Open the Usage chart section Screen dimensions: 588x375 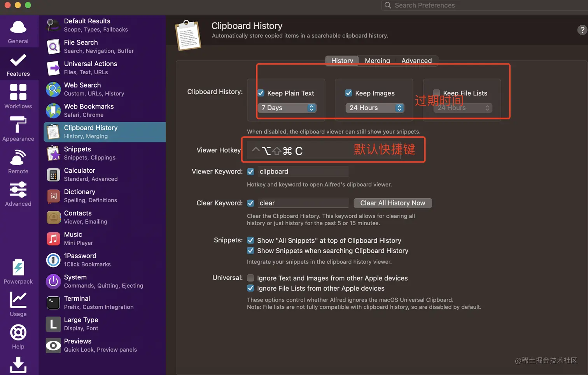click(18, 304)
